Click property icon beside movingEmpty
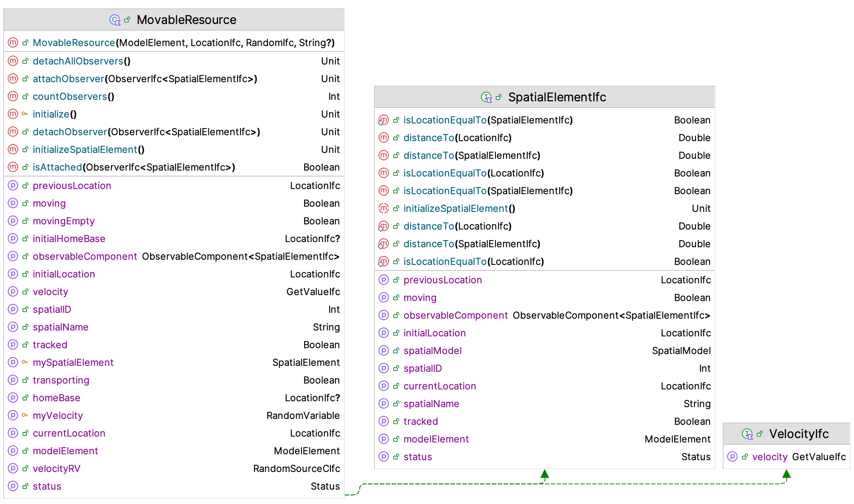Screen dimensions: 854x504 click(x=13, y=221)
